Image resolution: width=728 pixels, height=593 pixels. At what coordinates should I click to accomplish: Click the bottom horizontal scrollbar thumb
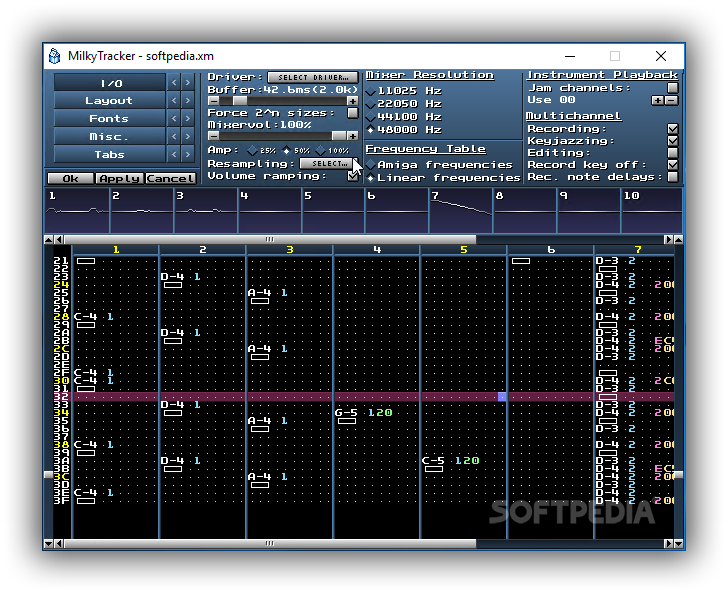(270, 543)
